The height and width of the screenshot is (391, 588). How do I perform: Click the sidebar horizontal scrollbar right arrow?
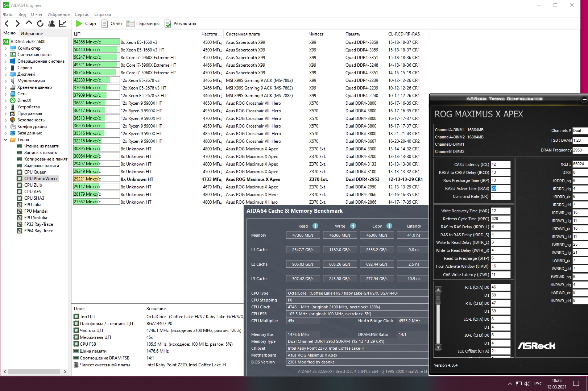coord(65,371)
